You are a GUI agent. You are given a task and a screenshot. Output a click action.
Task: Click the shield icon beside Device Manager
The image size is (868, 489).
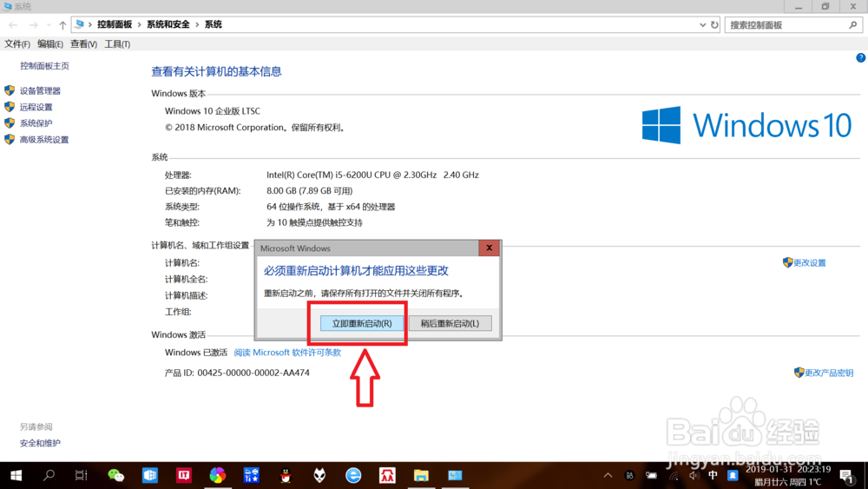tap(10, 90)
